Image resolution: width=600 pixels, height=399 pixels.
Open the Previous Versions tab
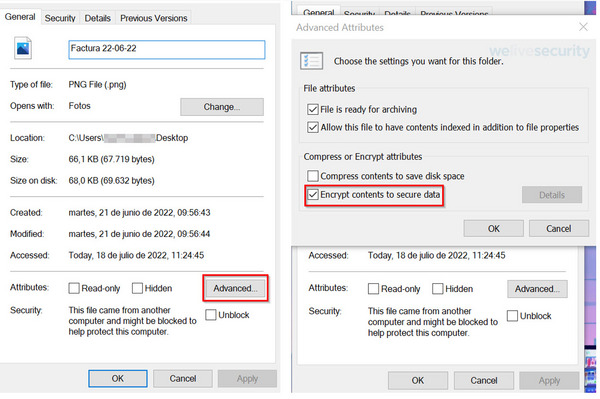coord(153,18)
